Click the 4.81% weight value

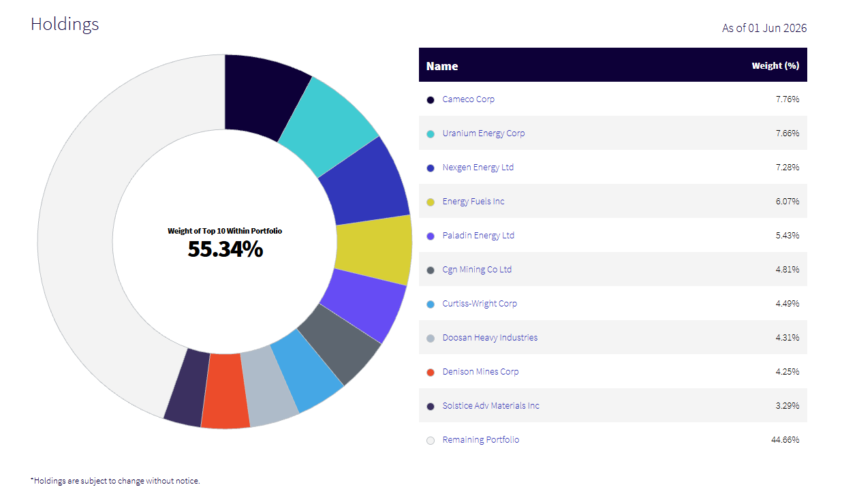click(x=788, y=270)
